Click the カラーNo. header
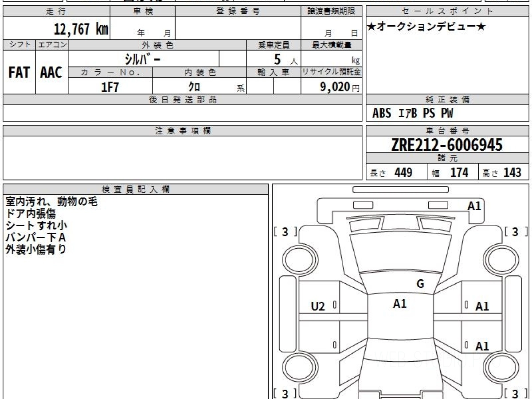 [110, 72]
